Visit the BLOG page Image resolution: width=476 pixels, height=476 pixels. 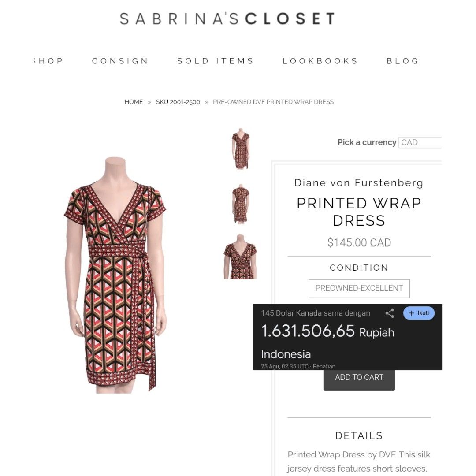click(403, 61)
